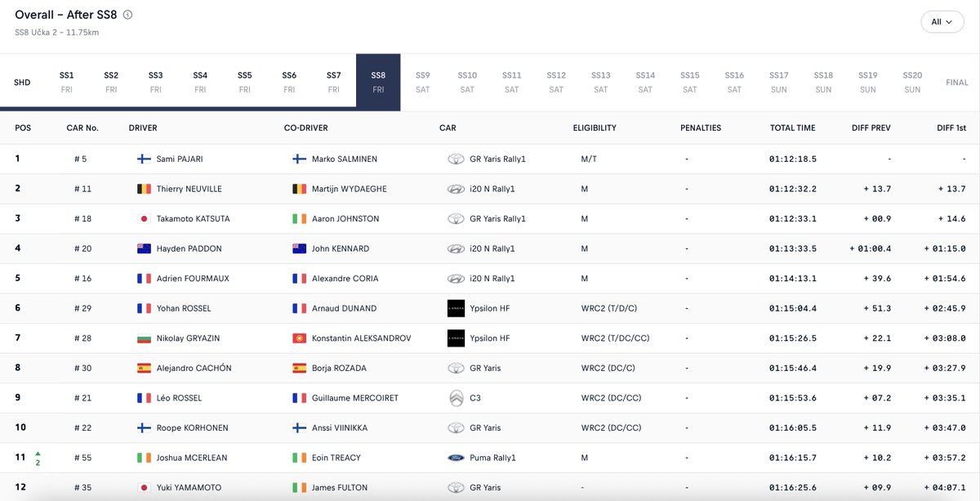980x501 pixels.
Task: Click Ford logo beside Puma Rally1
Action: pos(456,458)
